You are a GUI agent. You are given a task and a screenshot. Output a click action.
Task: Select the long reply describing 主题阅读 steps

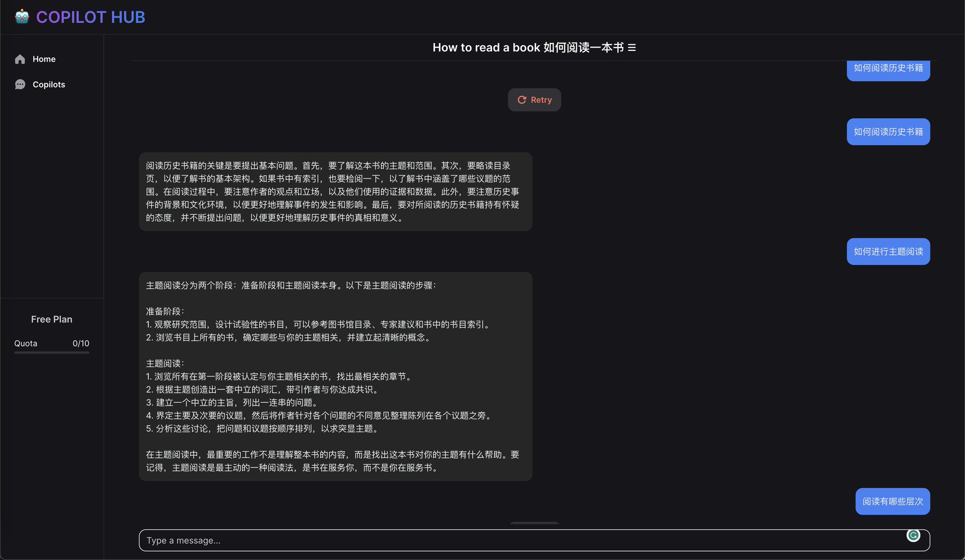tap(335, 376)
